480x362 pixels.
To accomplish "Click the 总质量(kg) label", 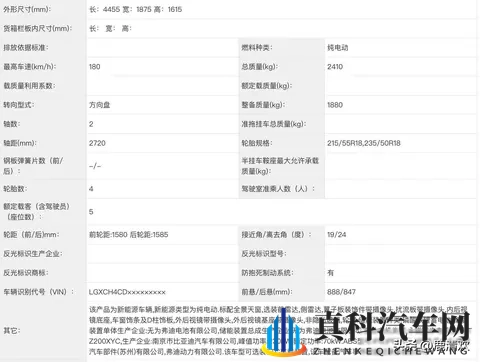I will point(259,66).
